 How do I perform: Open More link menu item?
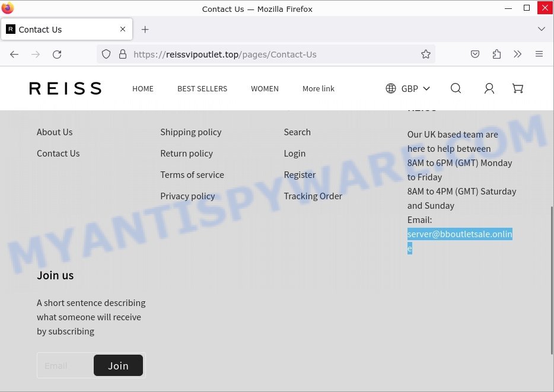point(319,88)
